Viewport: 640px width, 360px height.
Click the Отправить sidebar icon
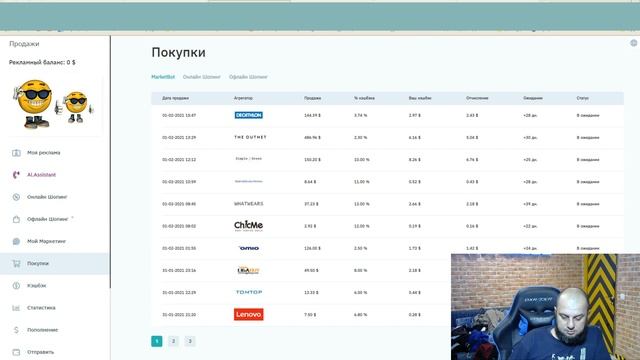16,352
